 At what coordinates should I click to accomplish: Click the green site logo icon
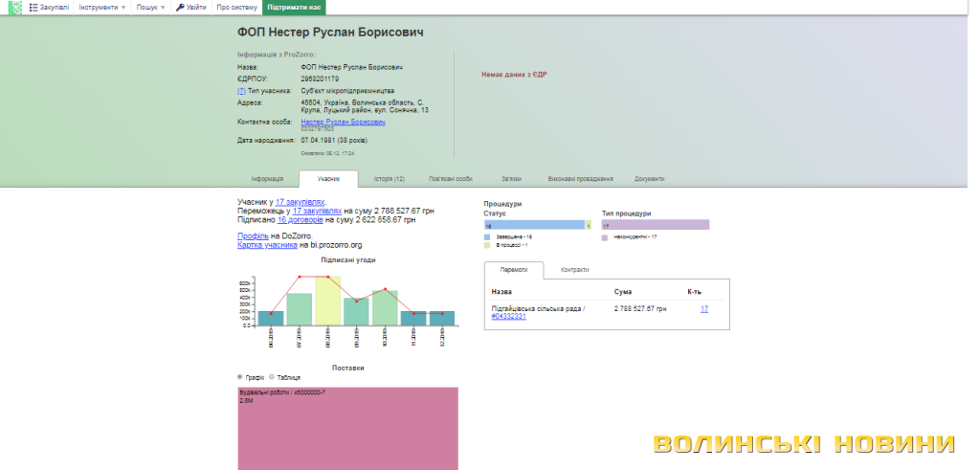pos(14,8)
